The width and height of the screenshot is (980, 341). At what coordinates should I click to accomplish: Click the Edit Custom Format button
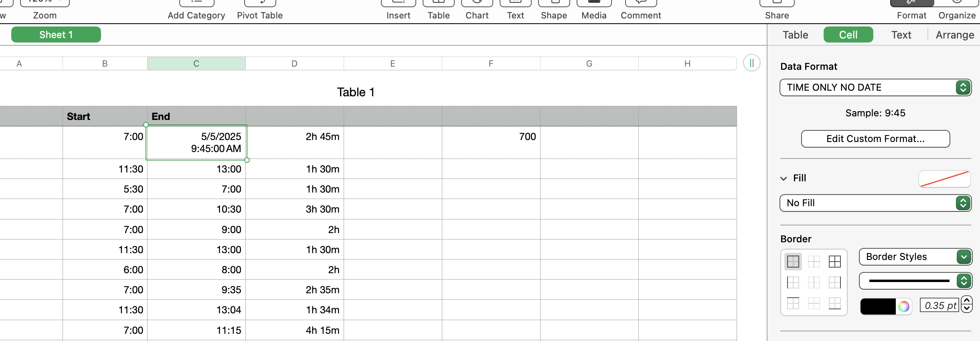(x=875, y=139)
